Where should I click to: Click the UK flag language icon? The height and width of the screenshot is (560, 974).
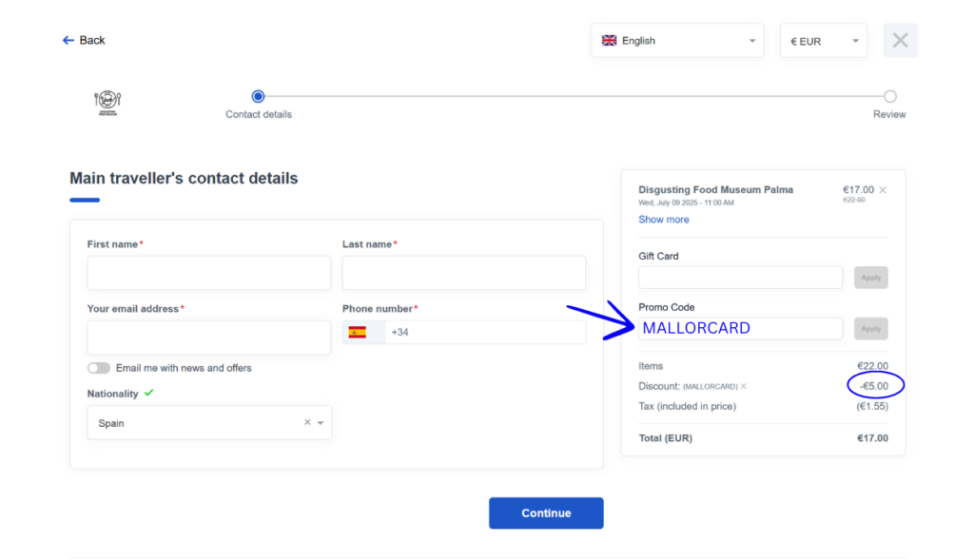click(x=609, y=41)
